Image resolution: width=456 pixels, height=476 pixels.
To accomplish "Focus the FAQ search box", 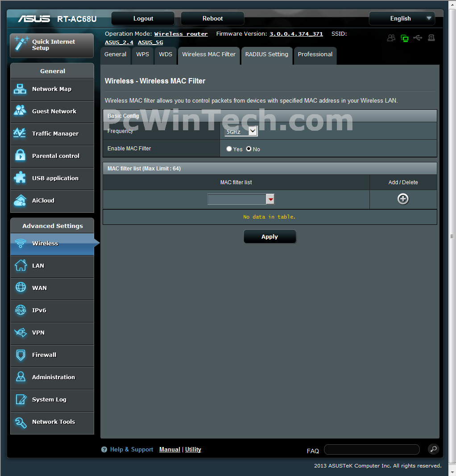I will [372, 449].
